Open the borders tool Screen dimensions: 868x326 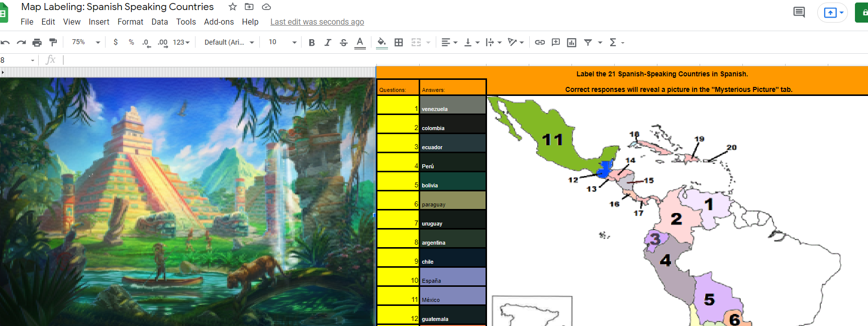click(399, 42)
